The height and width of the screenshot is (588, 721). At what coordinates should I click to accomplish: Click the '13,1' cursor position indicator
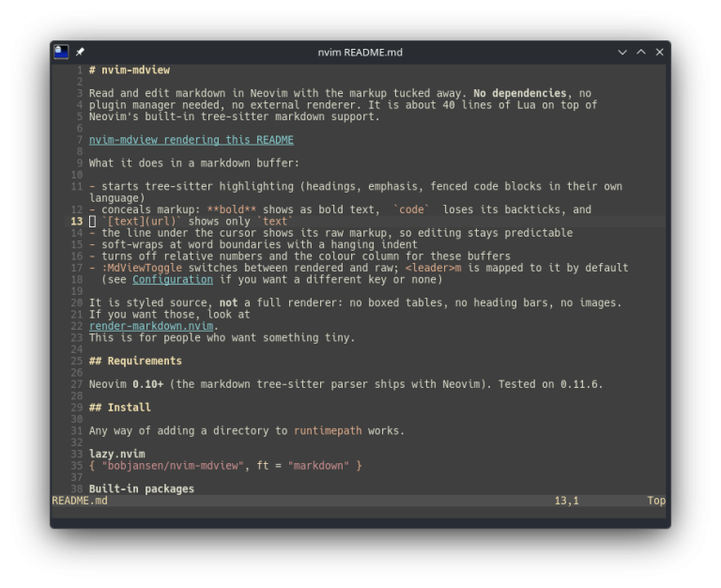pyautogui.click(x=566, y=501)
